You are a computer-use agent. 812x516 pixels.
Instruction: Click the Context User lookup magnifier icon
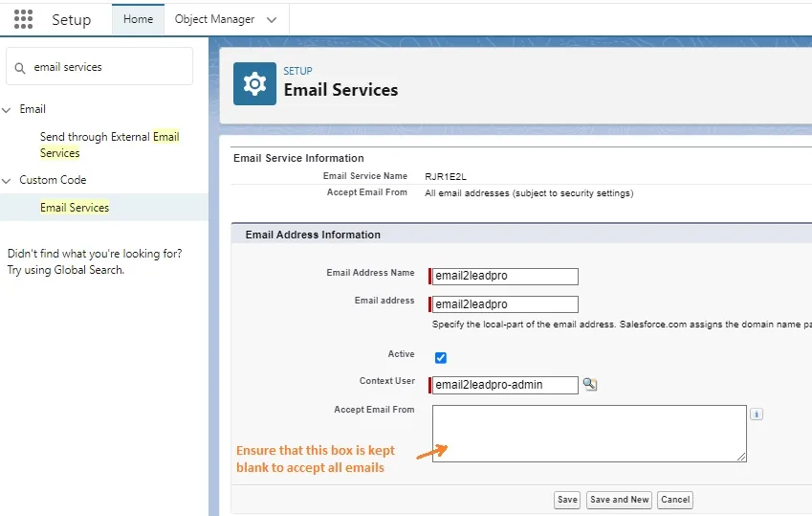590,384
